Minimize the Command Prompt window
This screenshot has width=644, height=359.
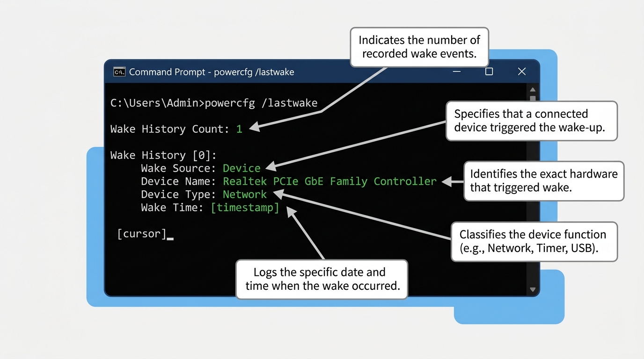point(457,72)
